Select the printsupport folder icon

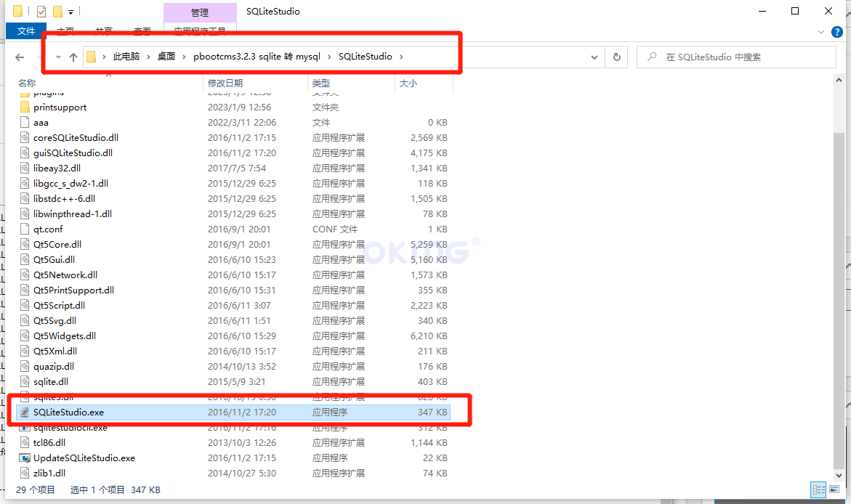point(25,107)
